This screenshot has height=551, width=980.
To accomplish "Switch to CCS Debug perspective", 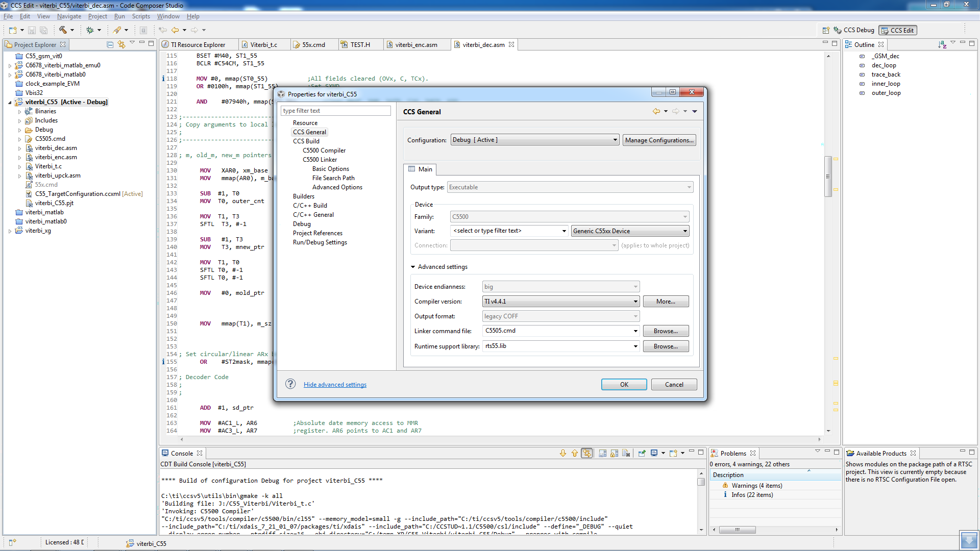I will [x=854, y=30].
